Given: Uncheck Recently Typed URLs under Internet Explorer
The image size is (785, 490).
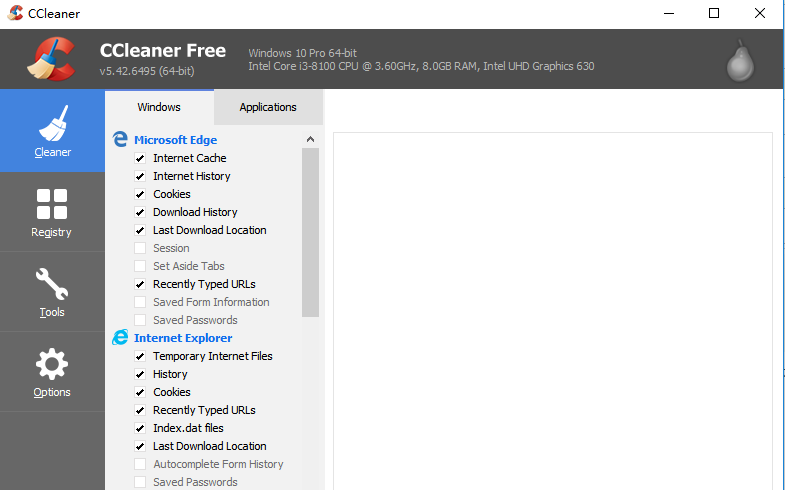Looking at the screenshot, I should (x=140, y=410).
